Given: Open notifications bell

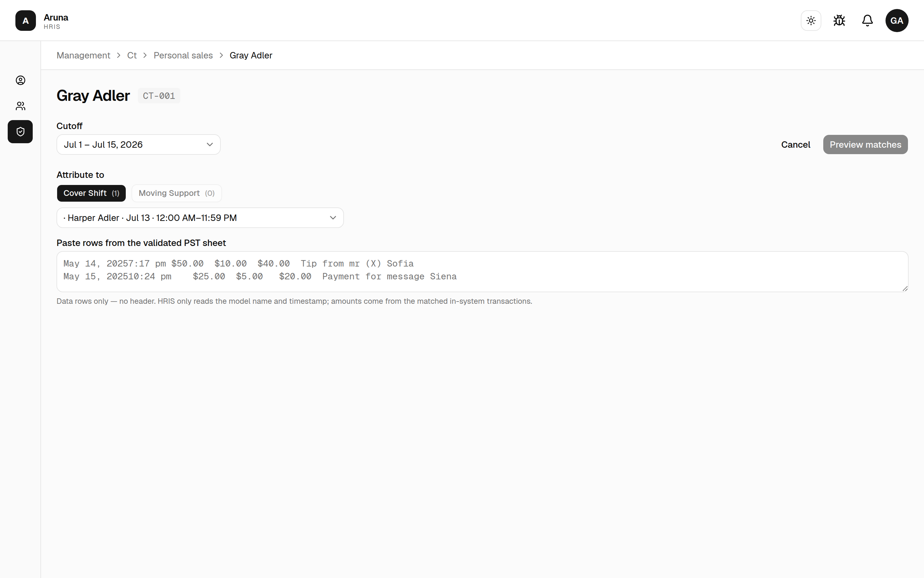Looking at the screenshot, I should (868, 21).
